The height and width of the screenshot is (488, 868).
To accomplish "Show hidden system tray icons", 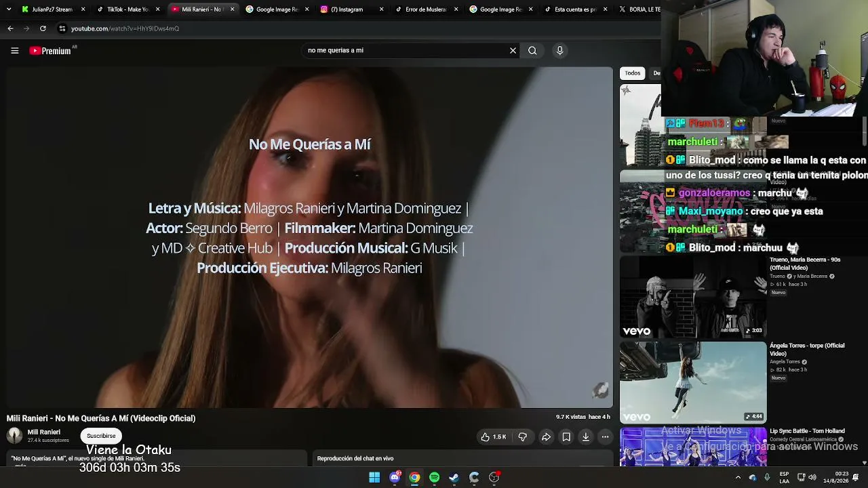I will [x=738, y=477].
